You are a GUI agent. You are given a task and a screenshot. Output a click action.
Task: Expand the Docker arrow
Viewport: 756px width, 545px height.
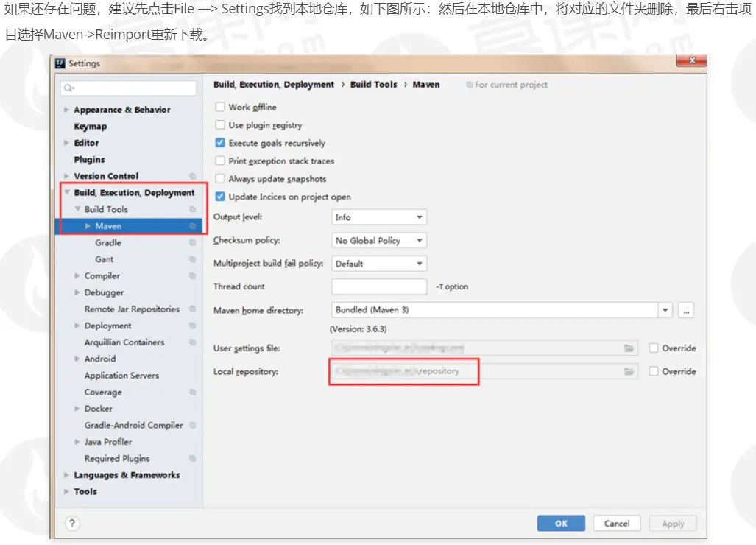[77, 409]
